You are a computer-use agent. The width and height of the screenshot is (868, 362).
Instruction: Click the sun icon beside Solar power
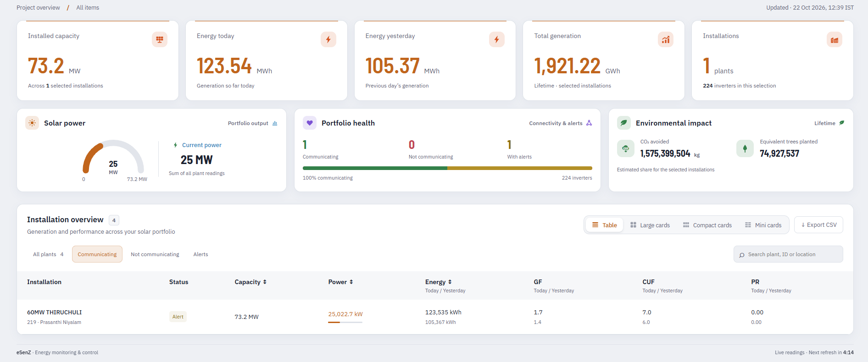[x=32, y=123]
